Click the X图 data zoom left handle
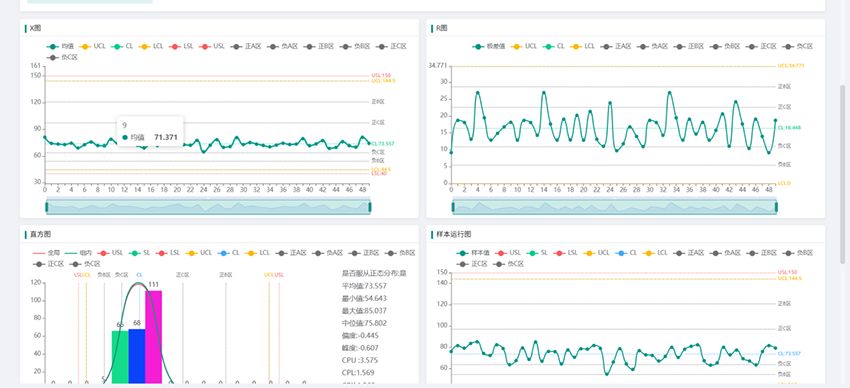The image size is (850, 388). pyautogui.click(x=47, y=206)
